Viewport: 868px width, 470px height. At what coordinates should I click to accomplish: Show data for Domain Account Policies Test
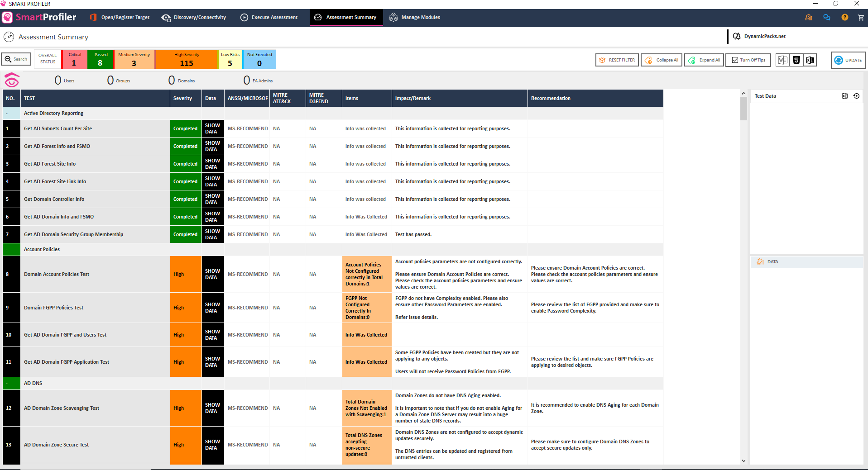click(x=212, y=274)
